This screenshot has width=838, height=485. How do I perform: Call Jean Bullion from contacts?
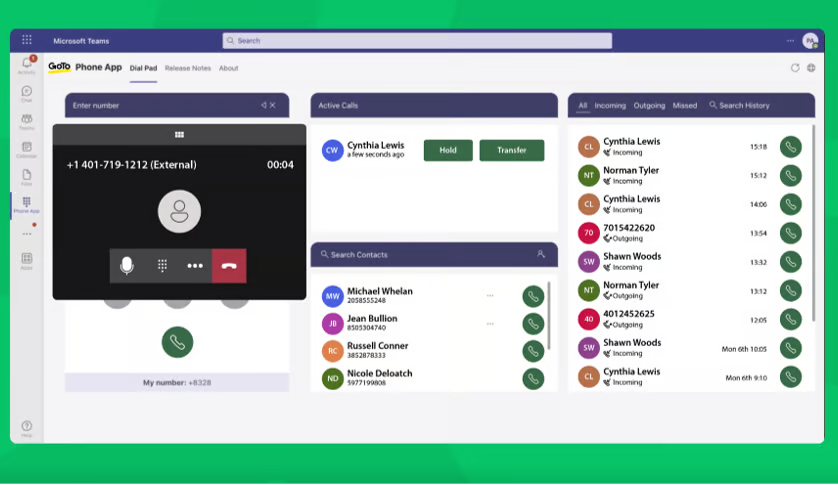pos(533,324)
